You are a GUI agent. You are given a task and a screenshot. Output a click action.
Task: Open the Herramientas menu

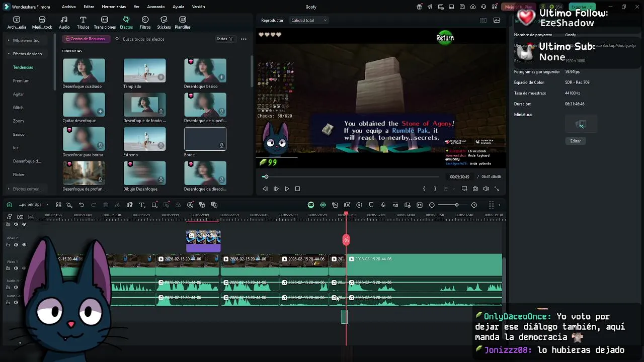coord(114,7)
